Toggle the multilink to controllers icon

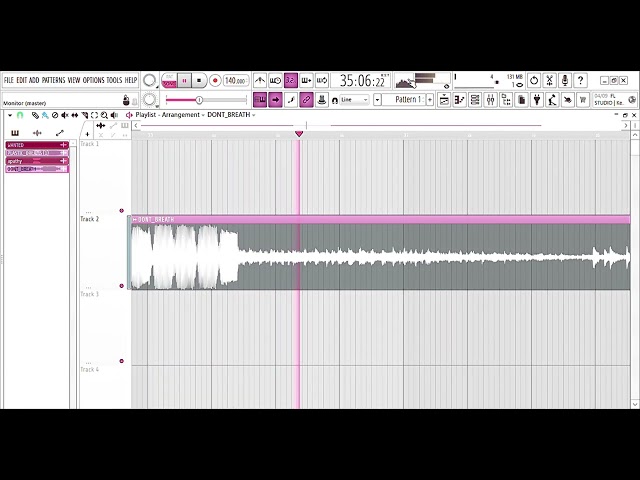[x=322, y=100]
